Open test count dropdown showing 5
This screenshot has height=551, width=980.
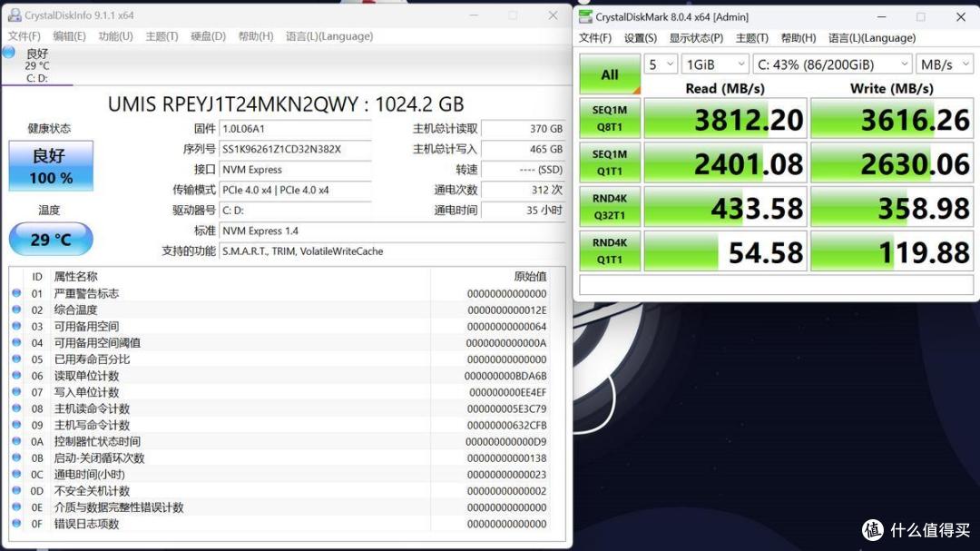tap(661, 64)
